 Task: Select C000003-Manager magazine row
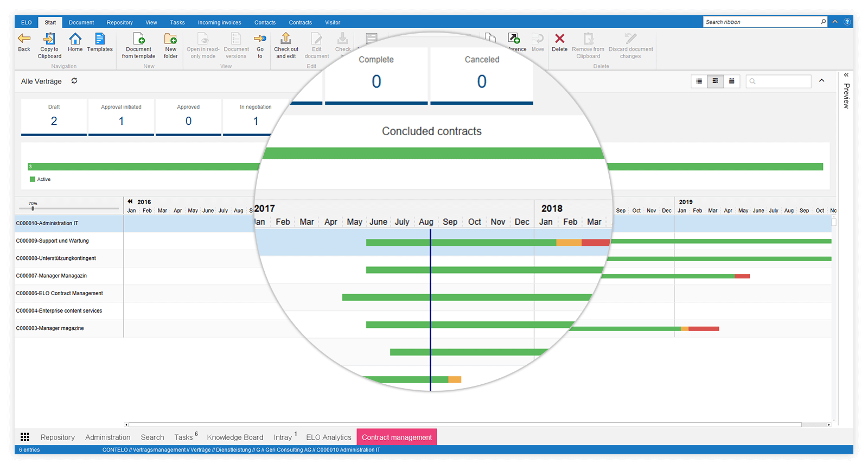click(69, 328)
